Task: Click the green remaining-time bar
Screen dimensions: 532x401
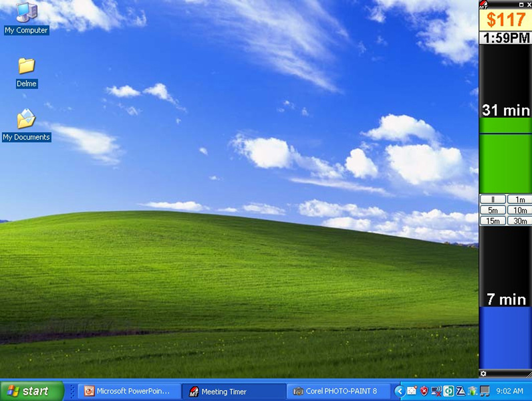Action: (505, 155)
